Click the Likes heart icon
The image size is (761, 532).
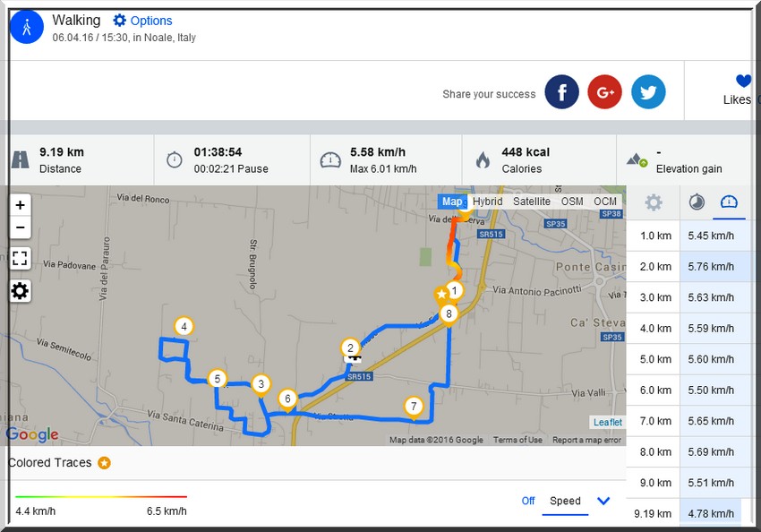742,82
